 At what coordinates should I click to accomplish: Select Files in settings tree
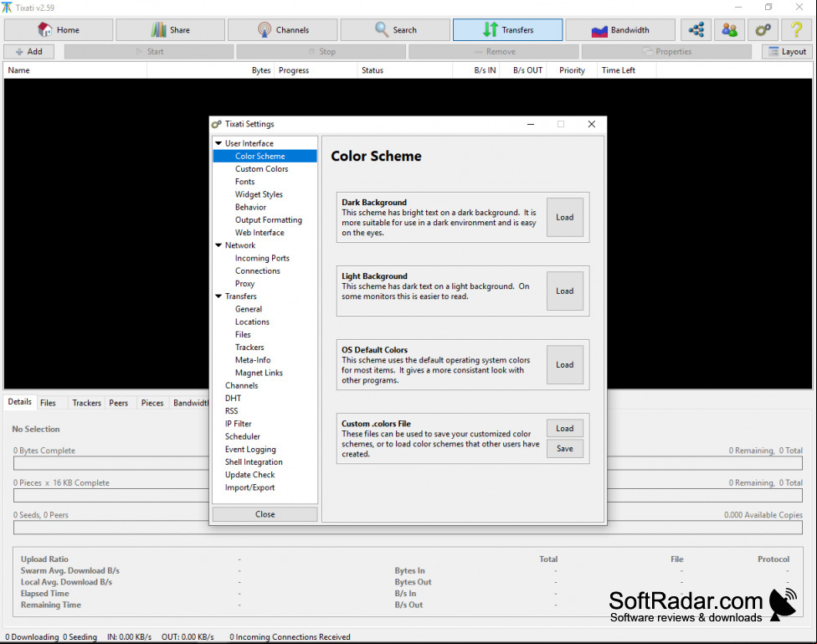pyautogui.click(x=243, y=335)
